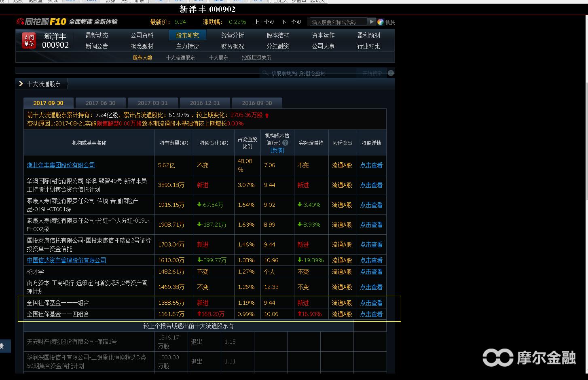This screenshot has height=380, width=588.
Task: Open the 最新动态 menu
Action: 97,35
